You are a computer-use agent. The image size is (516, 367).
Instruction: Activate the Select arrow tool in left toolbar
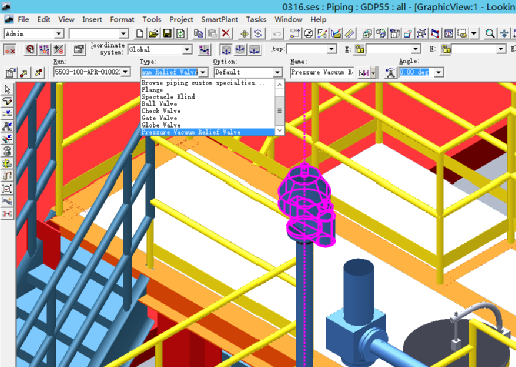click(x=7, y=89)
